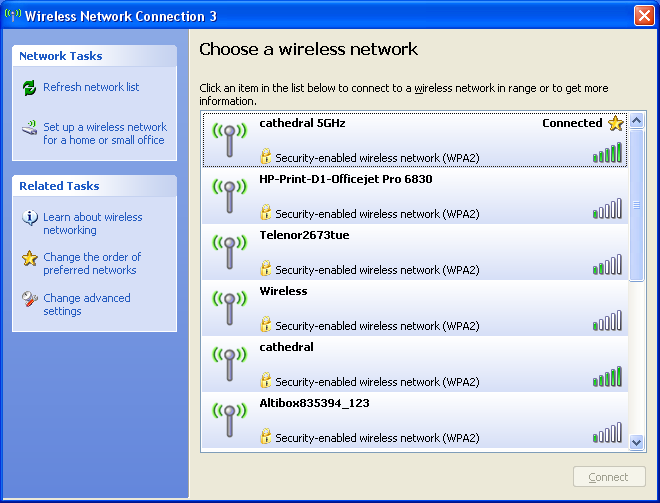This screenshot has height=503, width=660.
Task: Open Refresh network list link
Action: point(91,87)
